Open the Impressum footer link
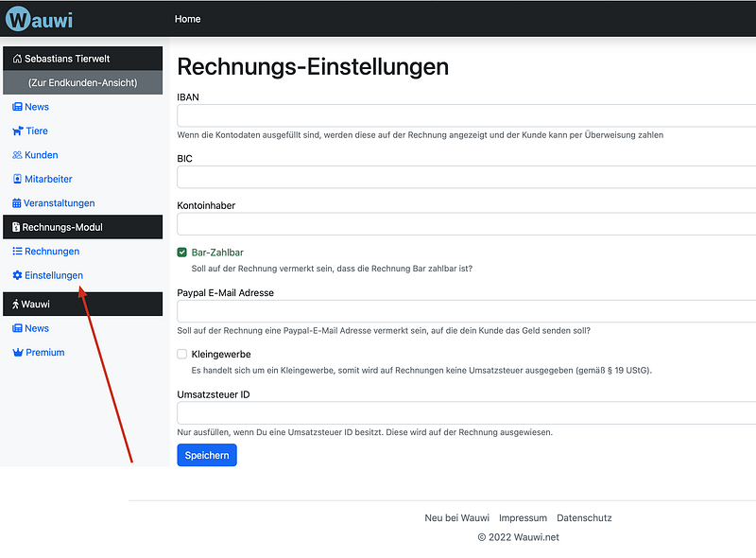 point(523,518)
